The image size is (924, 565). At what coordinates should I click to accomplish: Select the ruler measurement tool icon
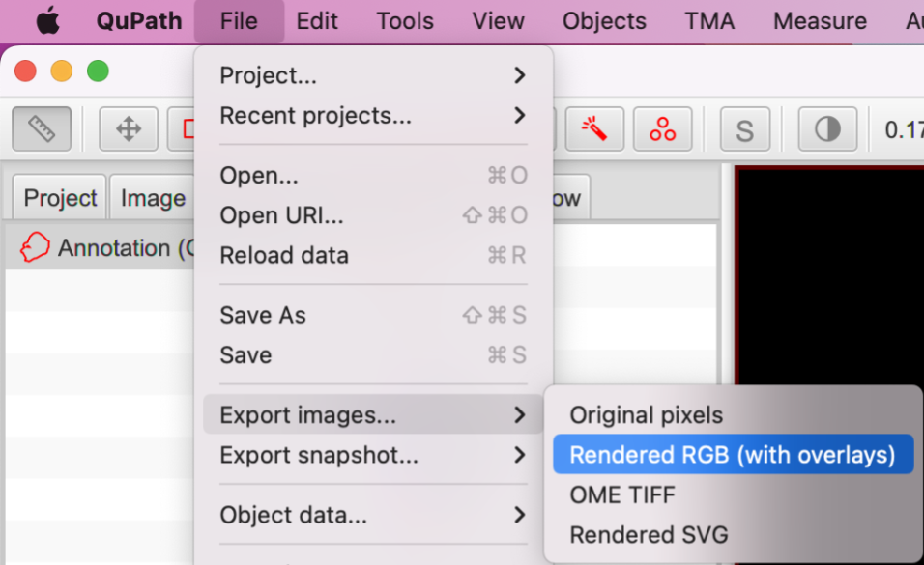pyautogui.click(x=41, y=128)
